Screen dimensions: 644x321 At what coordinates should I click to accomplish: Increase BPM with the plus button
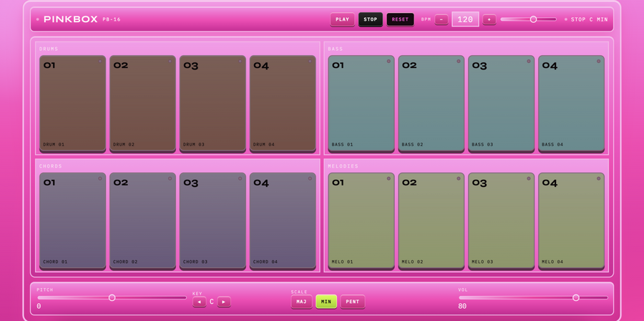click(489, 19)
